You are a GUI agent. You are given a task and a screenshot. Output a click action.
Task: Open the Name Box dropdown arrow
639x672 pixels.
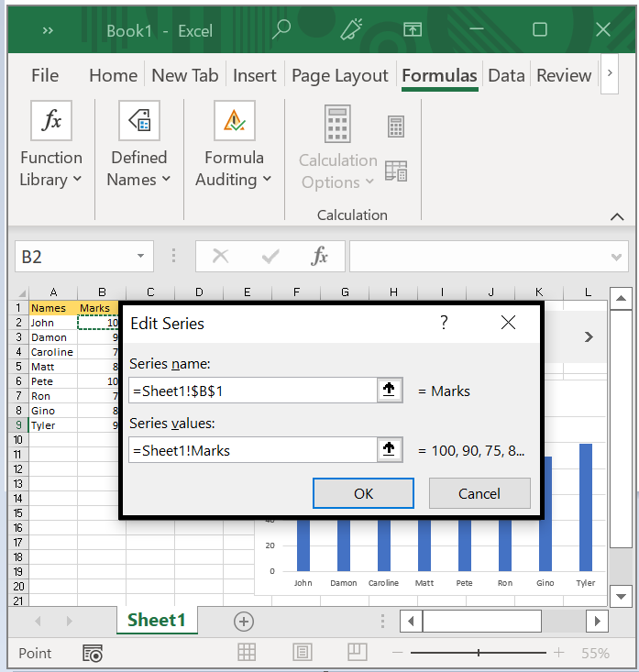coord(140,256)
